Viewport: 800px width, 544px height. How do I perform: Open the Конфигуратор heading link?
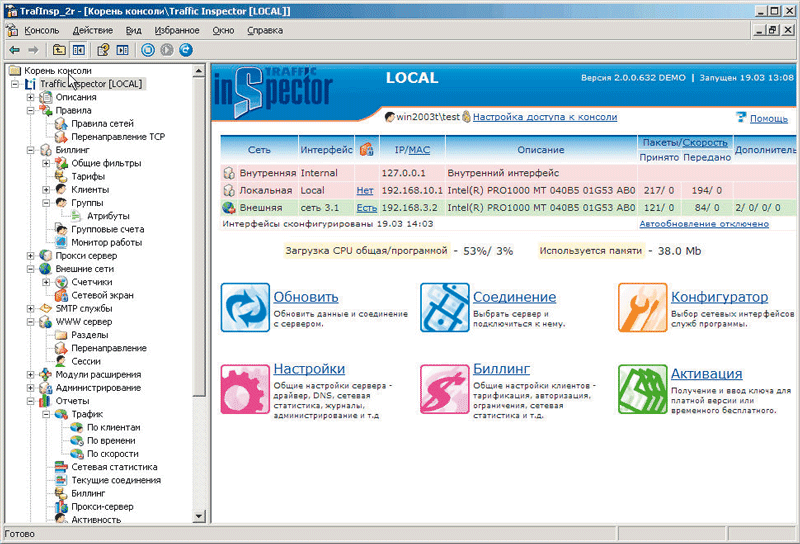tap(719, 296)
